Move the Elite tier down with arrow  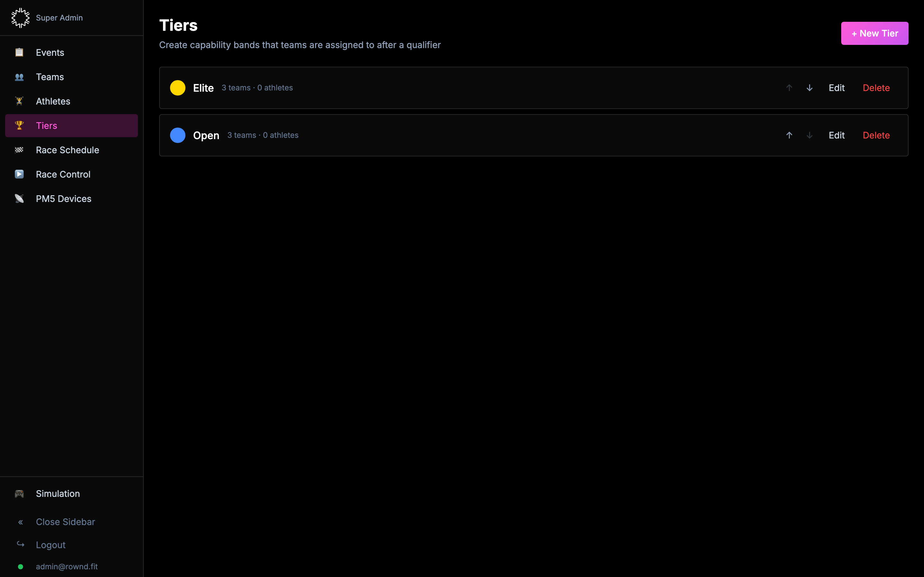[x=809, y=88]
